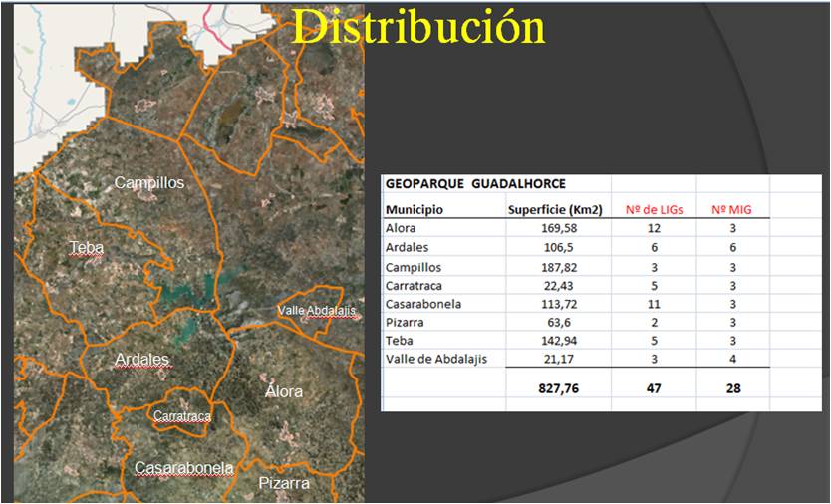Select the red 'Nº de LIGs' header
This screenshot has height=504, width=831.
point(654,210)
